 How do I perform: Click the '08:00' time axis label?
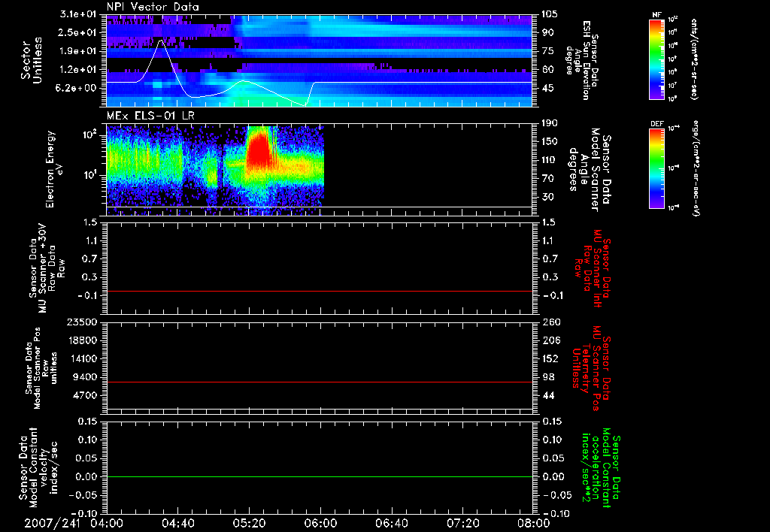click(x=534, y=523)
